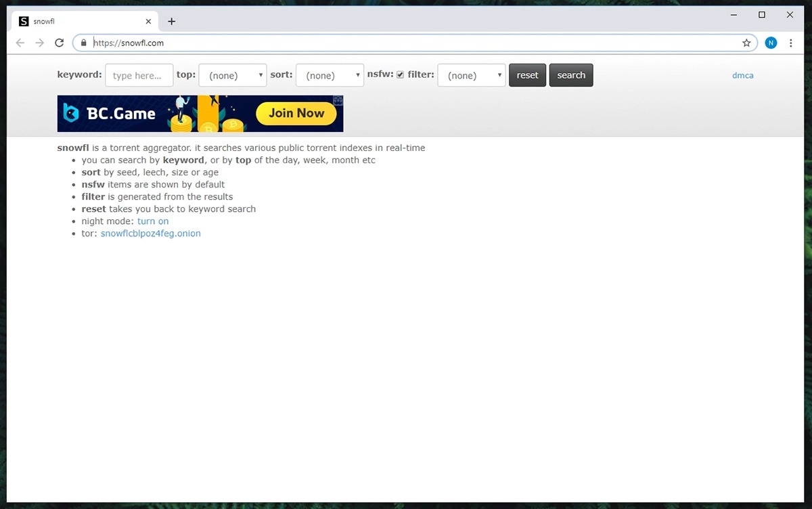Uncheck the nsfw checkbox
Screen dimensions: 812x509
[400, 74]
